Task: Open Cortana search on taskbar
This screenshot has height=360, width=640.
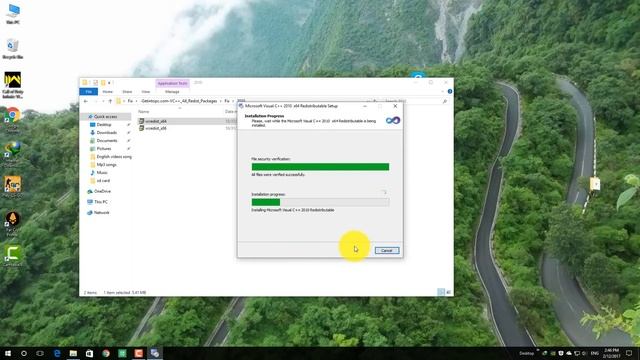Action: pyautogui.click(x=24, y=353)
